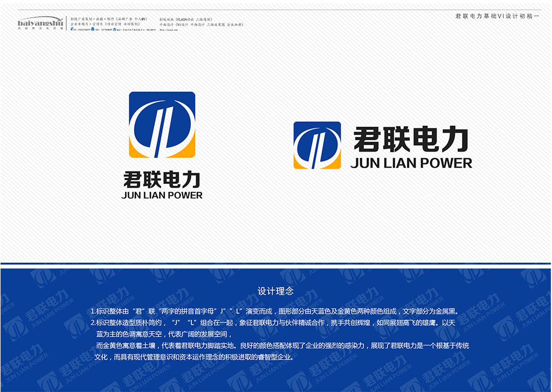Click 'JUN LIAN POWER' in the horizontal logo
The image size is (552, 392).
click(x=411, y=163)
